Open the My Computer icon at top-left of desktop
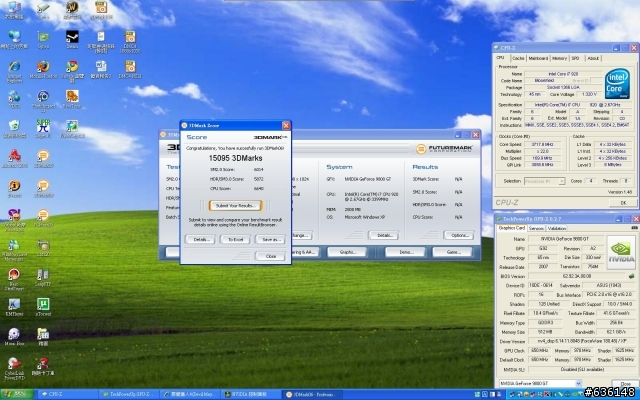Viewport: 640px width, 400px height. point(14,10)
